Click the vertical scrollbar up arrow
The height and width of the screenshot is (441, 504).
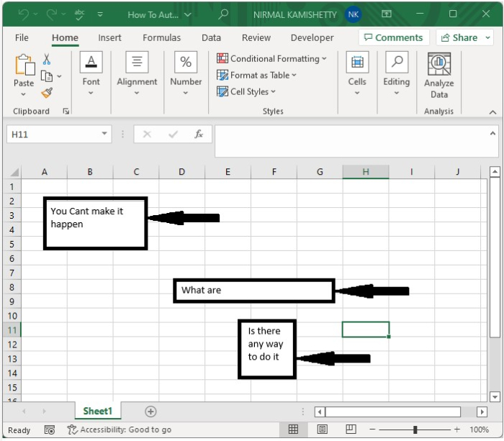point(495,172)
